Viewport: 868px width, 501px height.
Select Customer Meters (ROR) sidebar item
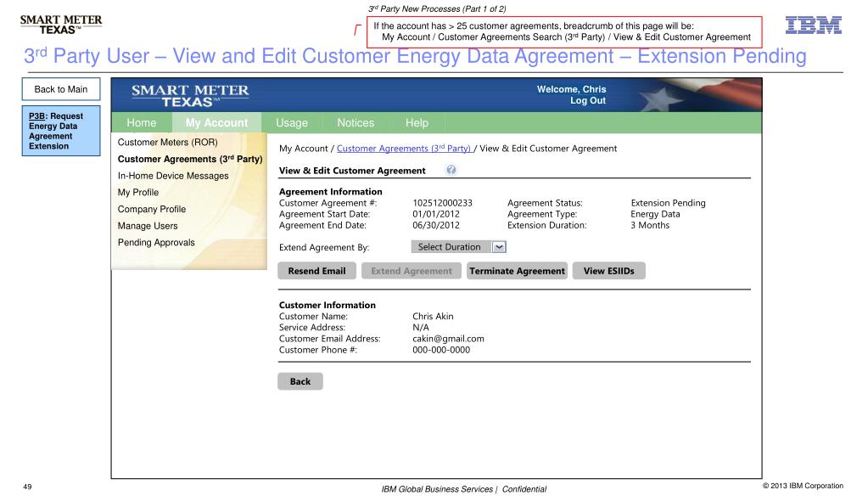[x=168, y=143]
